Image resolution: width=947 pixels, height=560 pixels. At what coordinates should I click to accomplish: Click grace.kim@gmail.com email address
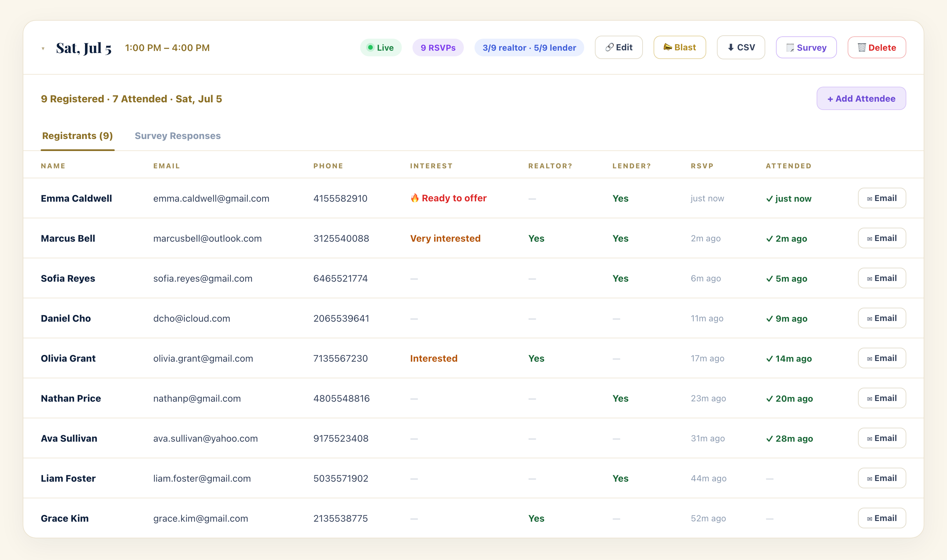(200, 518)
